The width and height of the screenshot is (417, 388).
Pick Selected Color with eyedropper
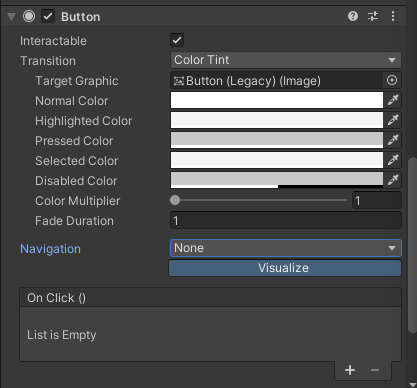coord(393,160)
